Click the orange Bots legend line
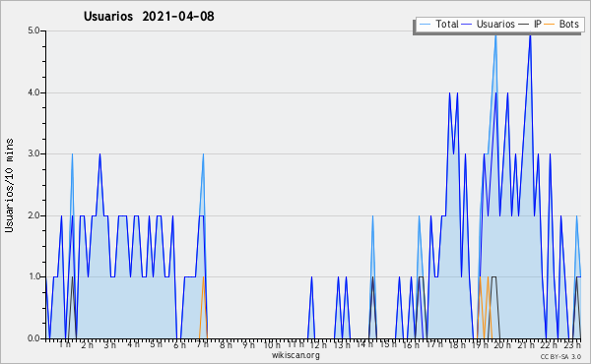 pos(551,25)
